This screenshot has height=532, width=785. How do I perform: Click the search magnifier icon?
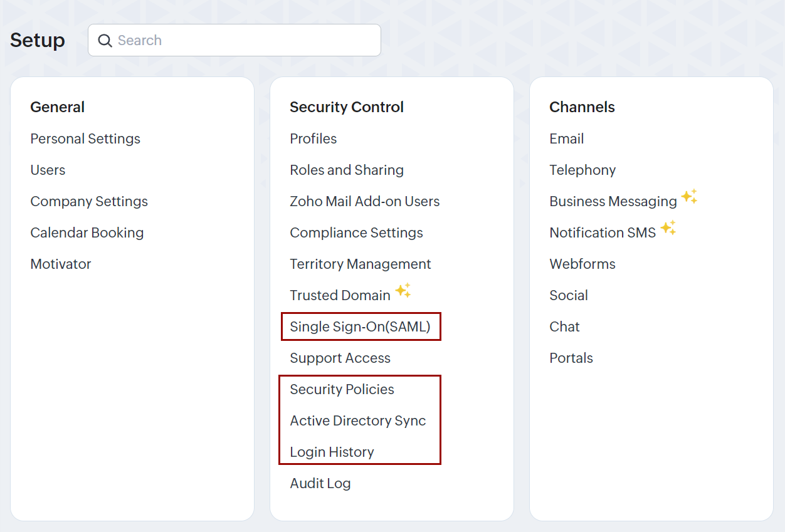click(105, 41)
